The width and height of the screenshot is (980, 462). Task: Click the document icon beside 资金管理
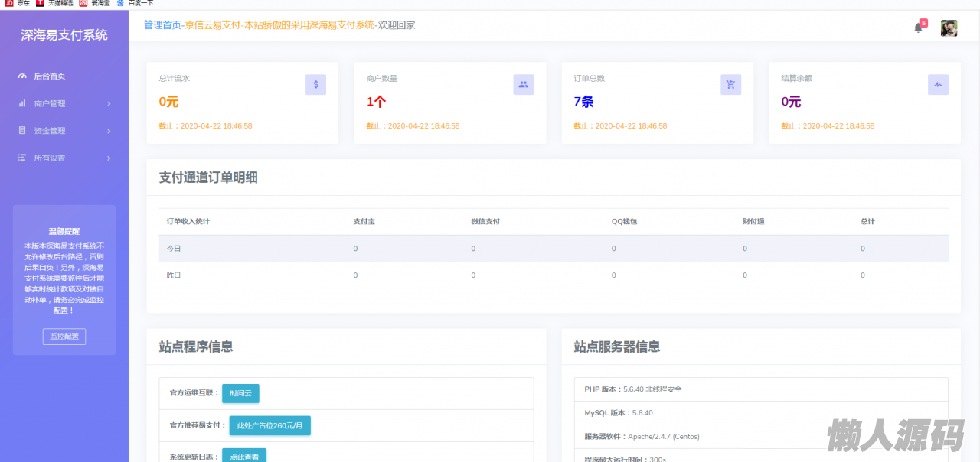click(x=22, y=131)
